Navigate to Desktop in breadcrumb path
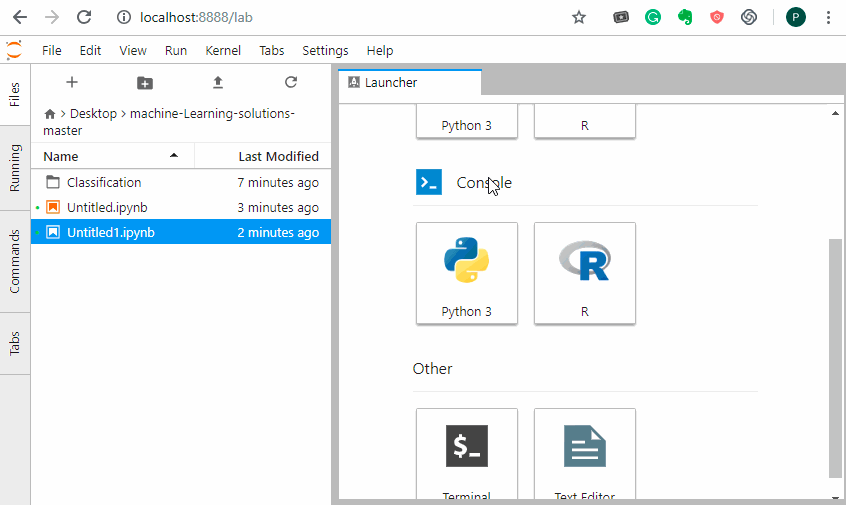 click(93, 114)
